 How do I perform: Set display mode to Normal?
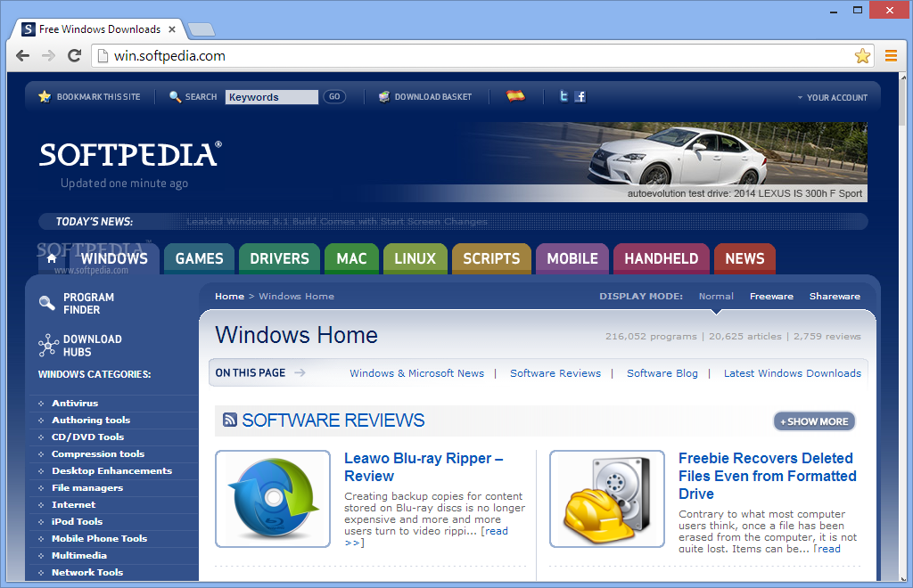[716, 296]
